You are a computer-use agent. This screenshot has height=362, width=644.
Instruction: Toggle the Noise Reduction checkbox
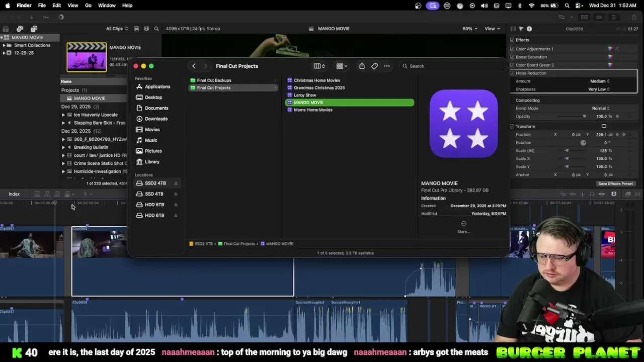tap(512, 73)
